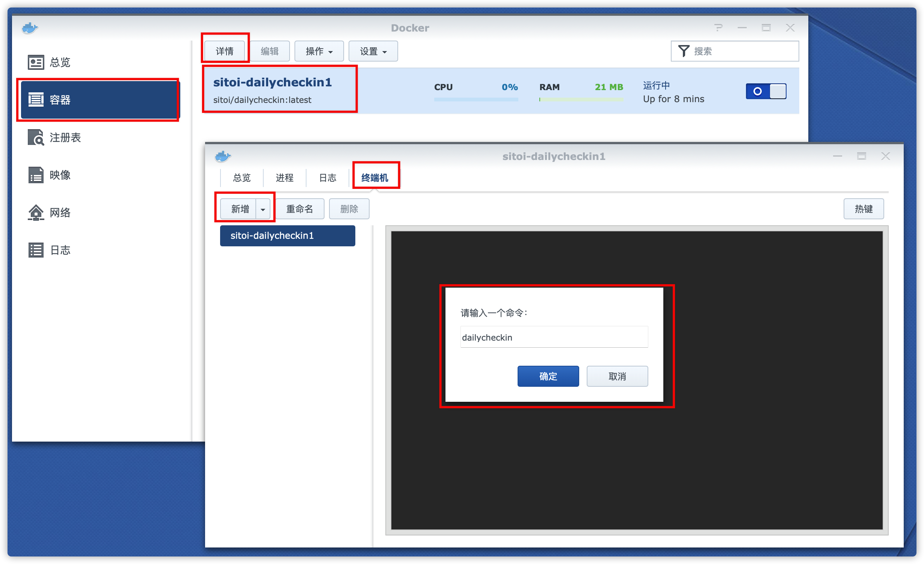Viewport: 924px width, 564px height.
Task: Click the RAM usage progress bar
Action: [581, 100]
